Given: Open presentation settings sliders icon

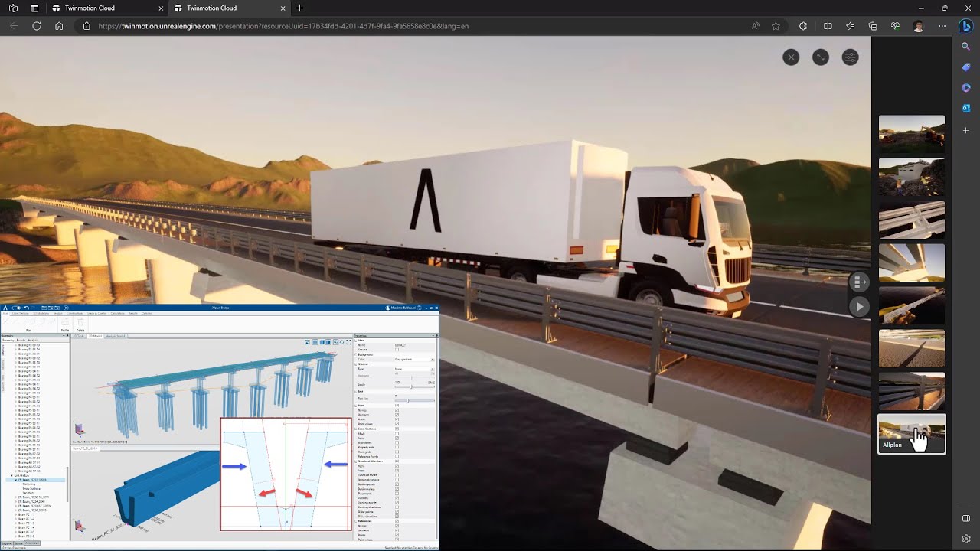Looking at the screenshot, I should pyautogui.click(x=850, y=57).
